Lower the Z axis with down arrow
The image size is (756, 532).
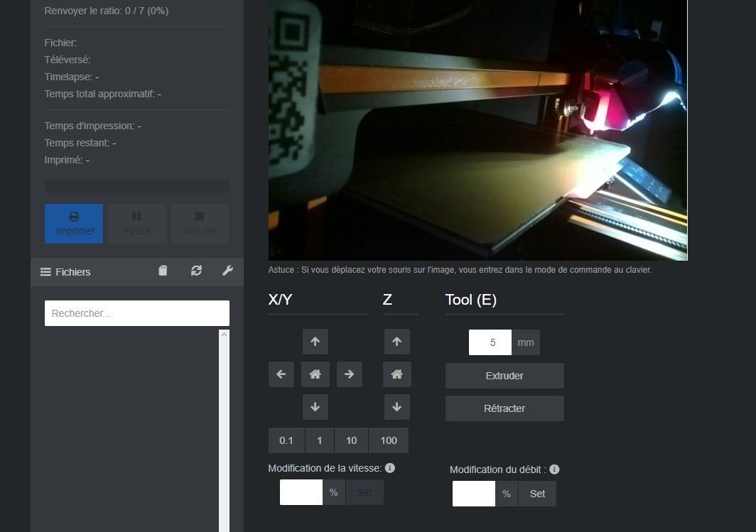click(396, 407)
